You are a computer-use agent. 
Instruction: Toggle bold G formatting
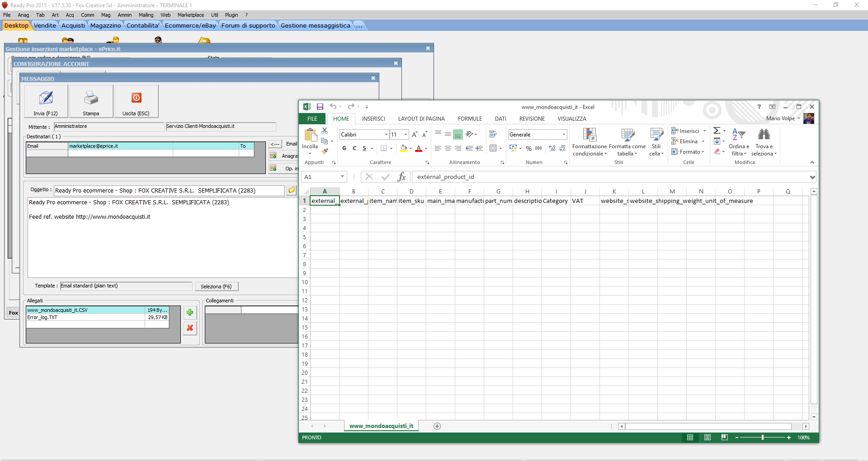point(344,148)
